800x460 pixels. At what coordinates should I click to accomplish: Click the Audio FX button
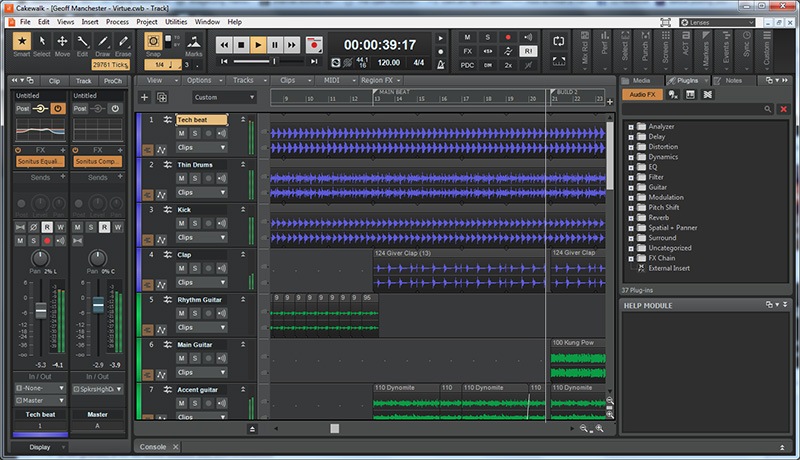tap(642, 94)
